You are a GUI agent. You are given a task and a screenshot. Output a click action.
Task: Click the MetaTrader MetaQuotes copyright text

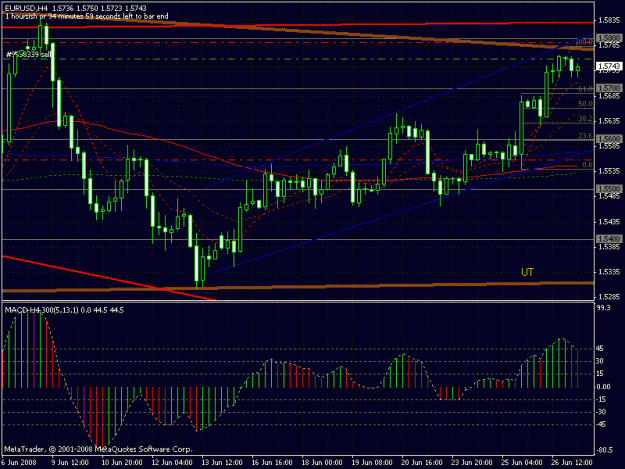pyautogui.click(x=98, y=449)
